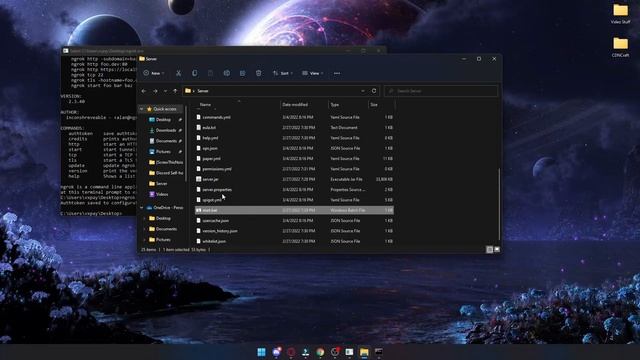Click the file list vertical scrollbar

pos(500,204)
